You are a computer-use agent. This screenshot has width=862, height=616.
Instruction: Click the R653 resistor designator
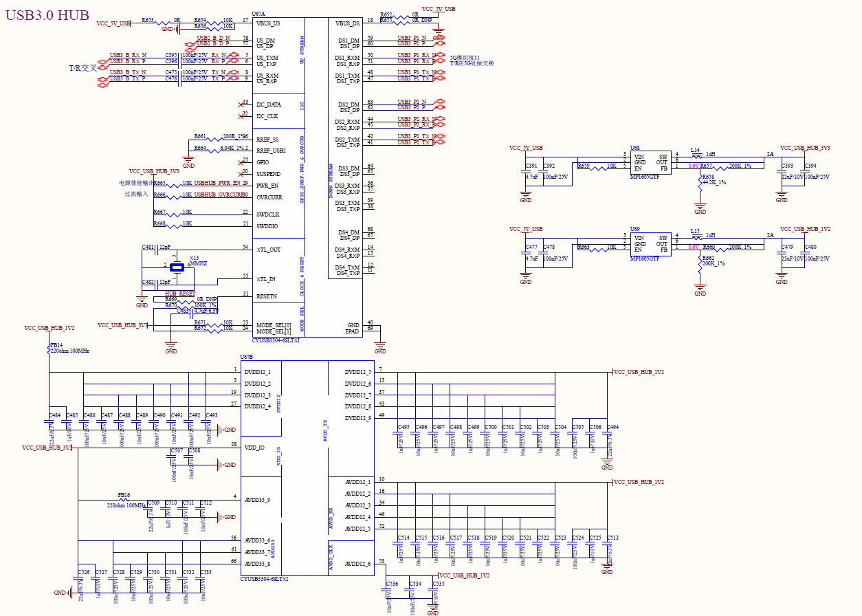click(148, 20)
